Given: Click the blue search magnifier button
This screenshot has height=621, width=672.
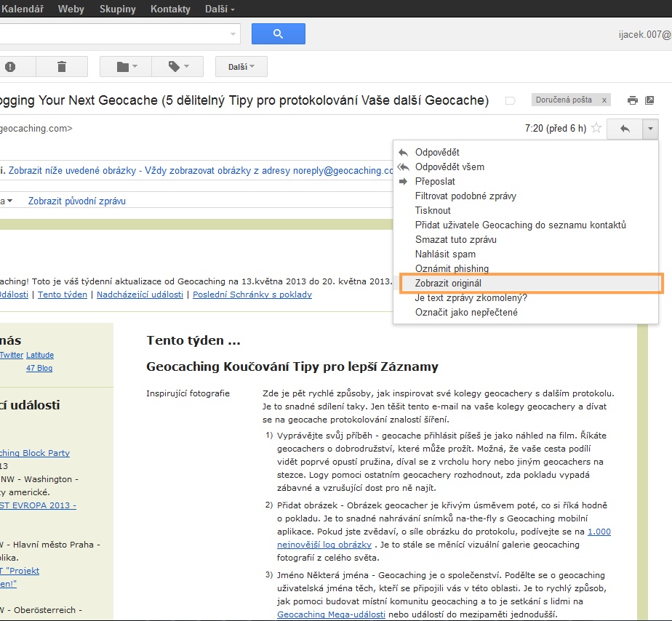Looking at the screenshot, I should [278, 33].
